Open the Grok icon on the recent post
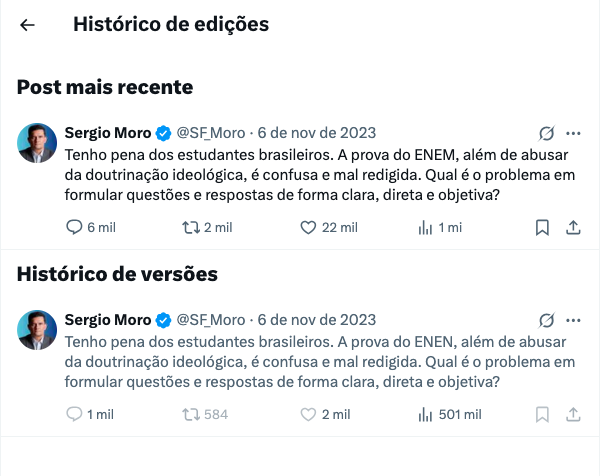Viewport: 607px width, 476px height. pyautogui.click(x=546, y=133)
